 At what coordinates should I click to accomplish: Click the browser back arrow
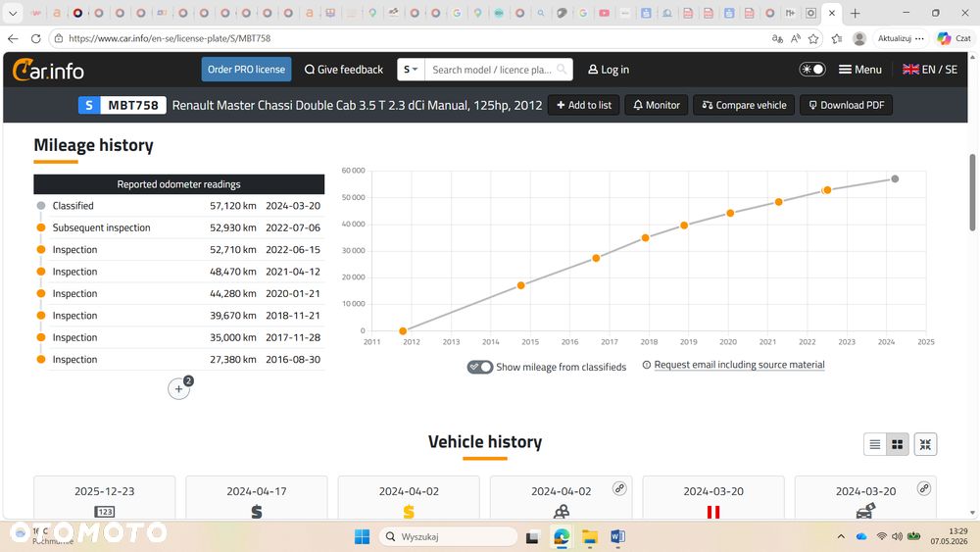[13, 38]
